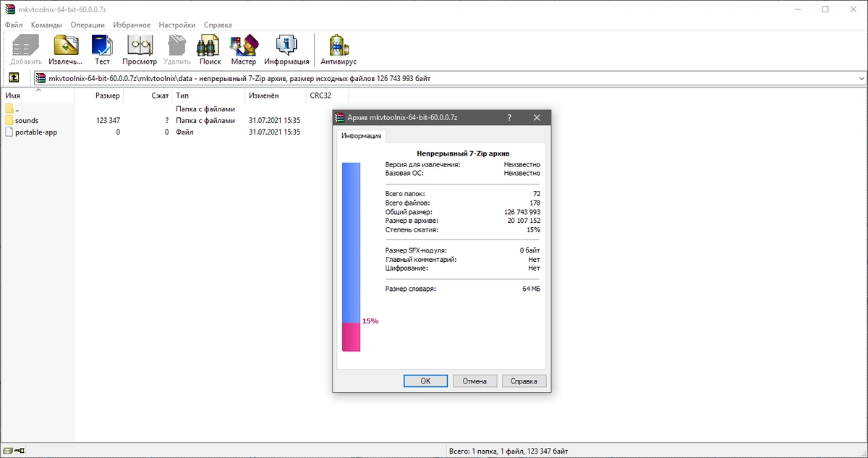The height and width of the screenshot is (458, 868).
Task: Click the Извлечь (Extract) toolbar icon
Action: click(67, 50)
